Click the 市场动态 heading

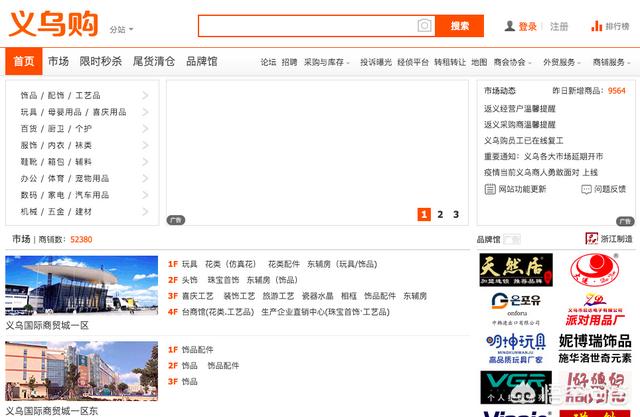pyautogui.click(x=500, y=91)
